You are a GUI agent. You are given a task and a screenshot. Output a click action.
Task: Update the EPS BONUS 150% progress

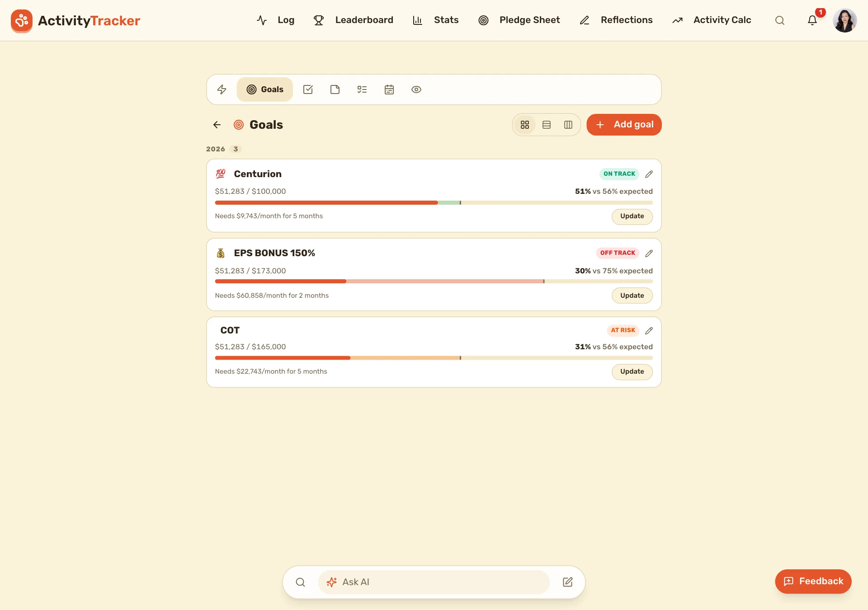[632, 296]
